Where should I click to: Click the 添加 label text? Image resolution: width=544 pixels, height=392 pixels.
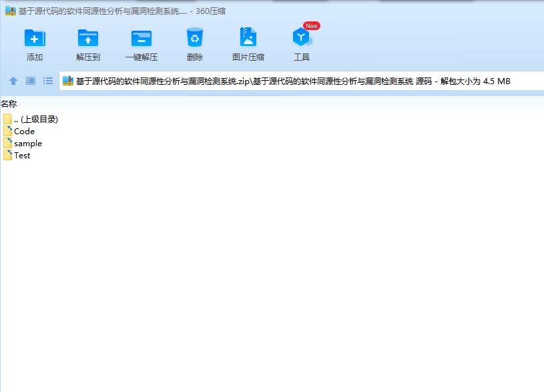[x=35, y=57]
